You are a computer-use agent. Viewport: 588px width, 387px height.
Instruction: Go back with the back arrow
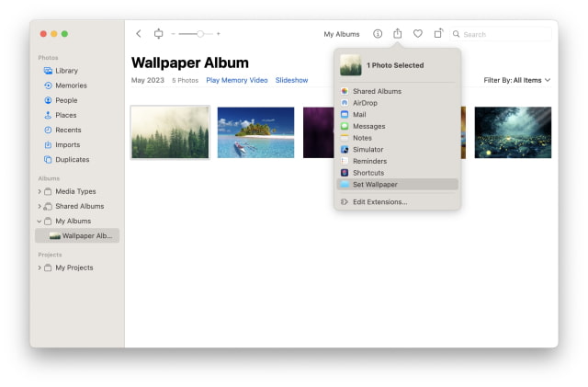tap(139, 34)
